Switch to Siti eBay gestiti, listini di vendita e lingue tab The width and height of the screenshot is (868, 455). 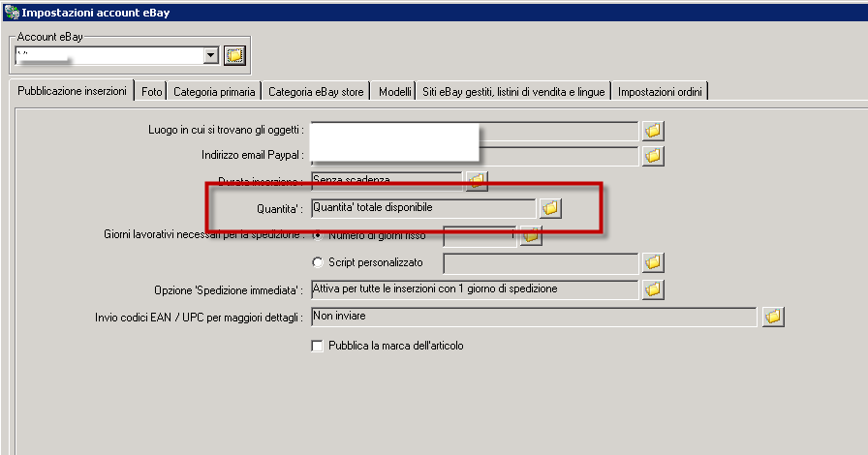pos(513,92)
